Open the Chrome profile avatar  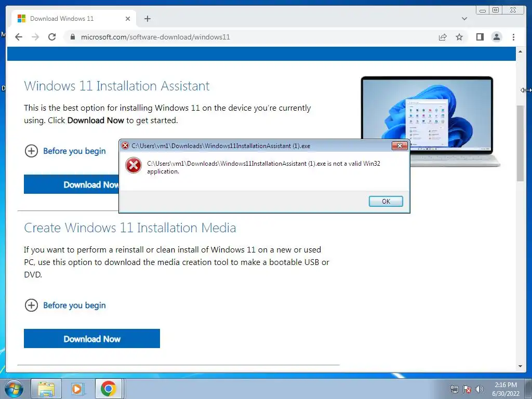coord(497,37)
